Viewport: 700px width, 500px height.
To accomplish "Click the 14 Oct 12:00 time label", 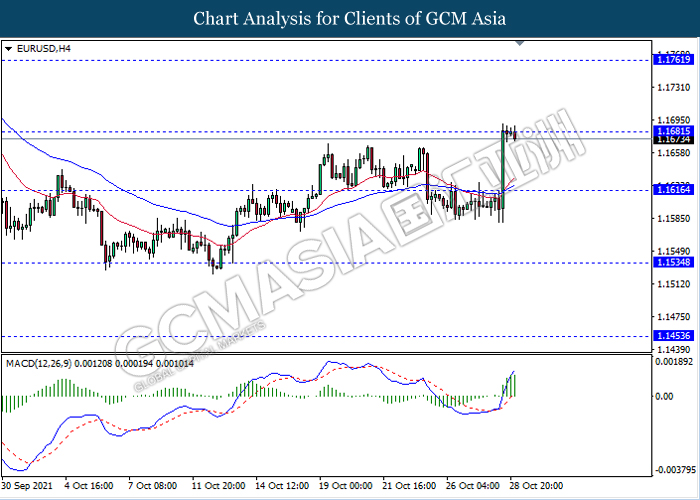I will tap(282, 485).
